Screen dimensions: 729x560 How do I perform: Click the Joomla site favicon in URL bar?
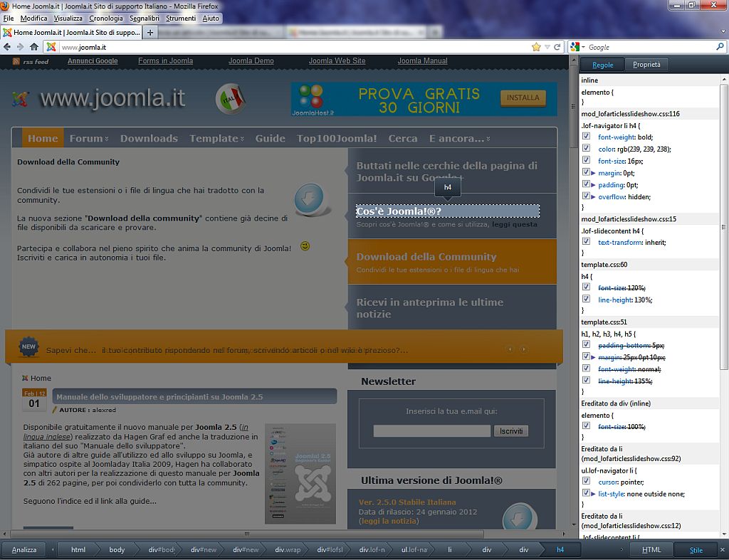tap(51, 47)
